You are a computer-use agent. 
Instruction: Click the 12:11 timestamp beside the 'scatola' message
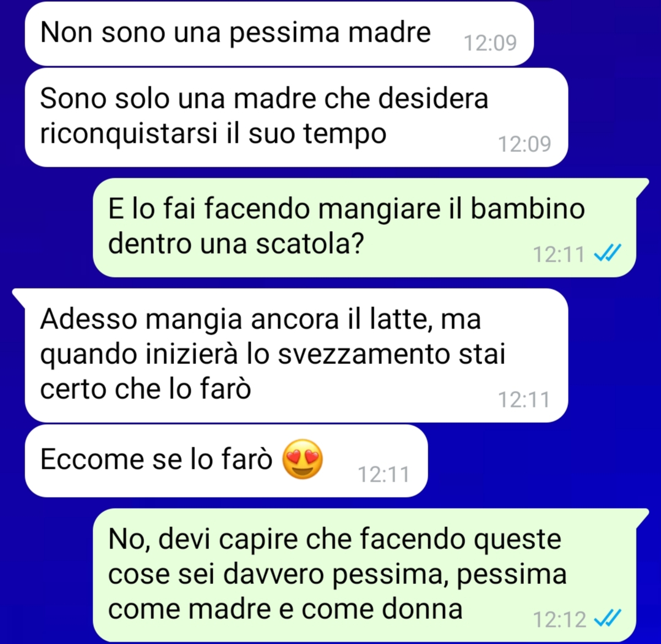[x=559, y=254]
